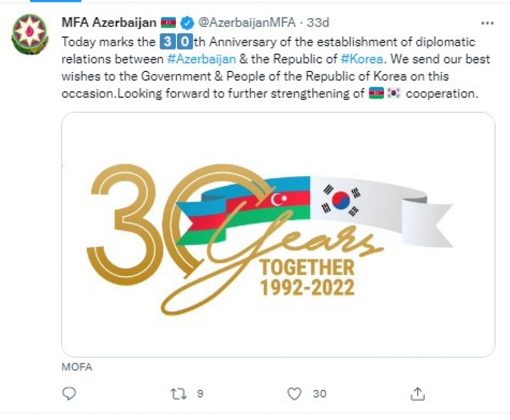510x420 pixels.
Task: Click the Azerbaijan flag beside account name
Action: click(x=168, y=22)
